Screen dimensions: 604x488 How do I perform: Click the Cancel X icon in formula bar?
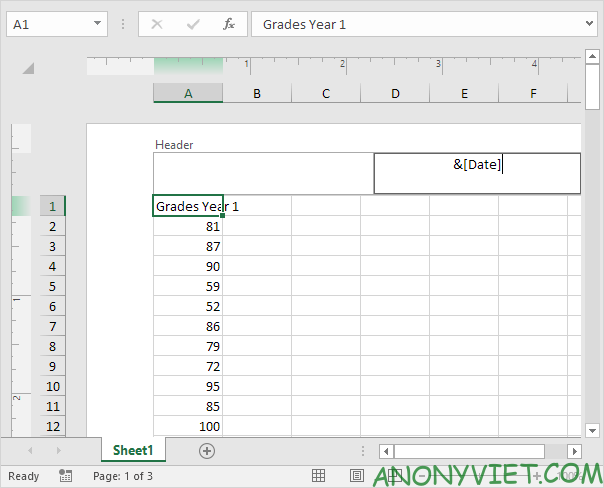pyautogui.click(x=156, y=24)
